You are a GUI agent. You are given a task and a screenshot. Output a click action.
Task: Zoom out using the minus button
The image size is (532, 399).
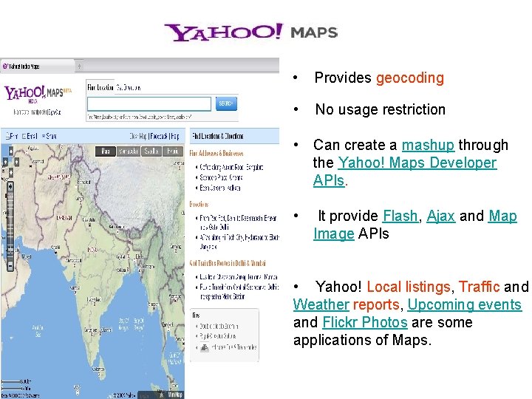[x=10, y=266]
